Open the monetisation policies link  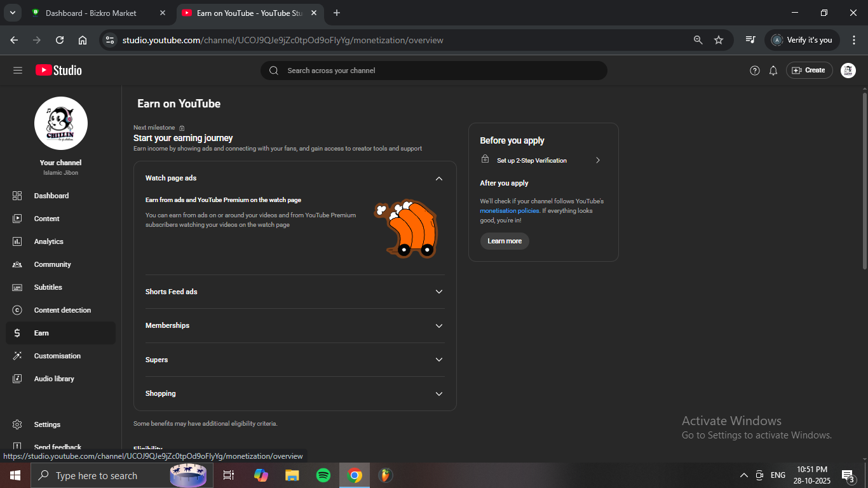point(509,211)
